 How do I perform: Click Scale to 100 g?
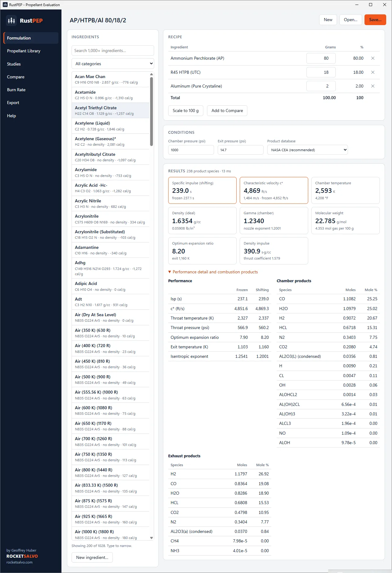coord(186,110)
